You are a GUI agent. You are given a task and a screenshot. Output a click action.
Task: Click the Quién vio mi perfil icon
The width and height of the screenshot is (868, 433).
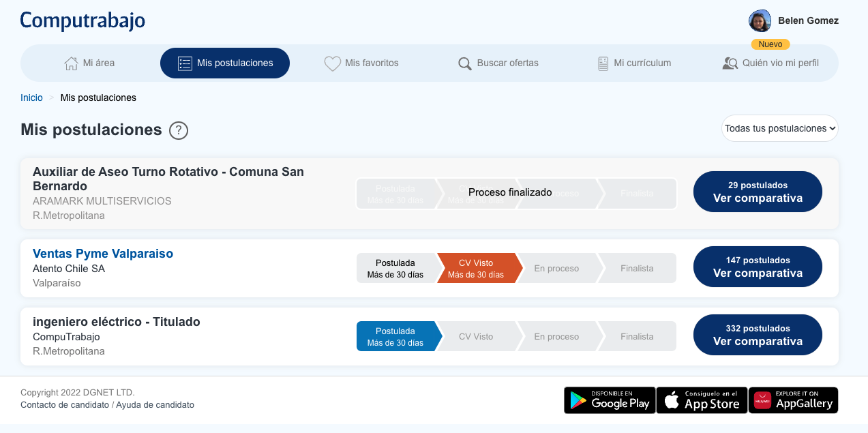pos(730,63)
